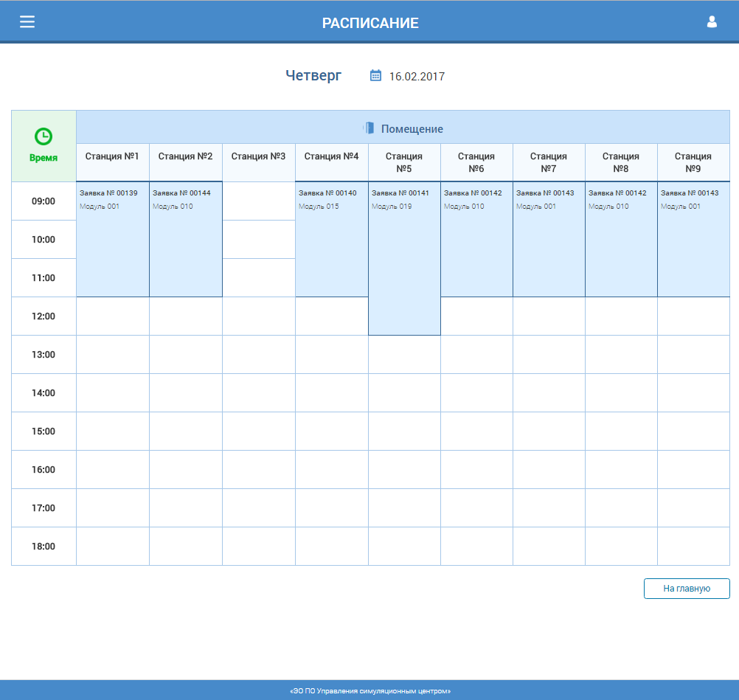The height and width of the screenshot is (700, 739).
Task: Click the Станция №3 column header
Action: click(258, 156)
